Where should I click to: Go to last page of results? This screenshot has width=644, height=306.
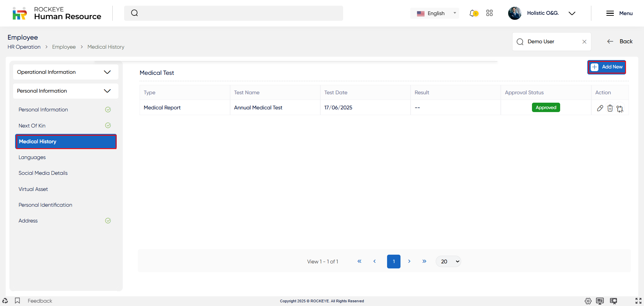(x=424, y=261)
